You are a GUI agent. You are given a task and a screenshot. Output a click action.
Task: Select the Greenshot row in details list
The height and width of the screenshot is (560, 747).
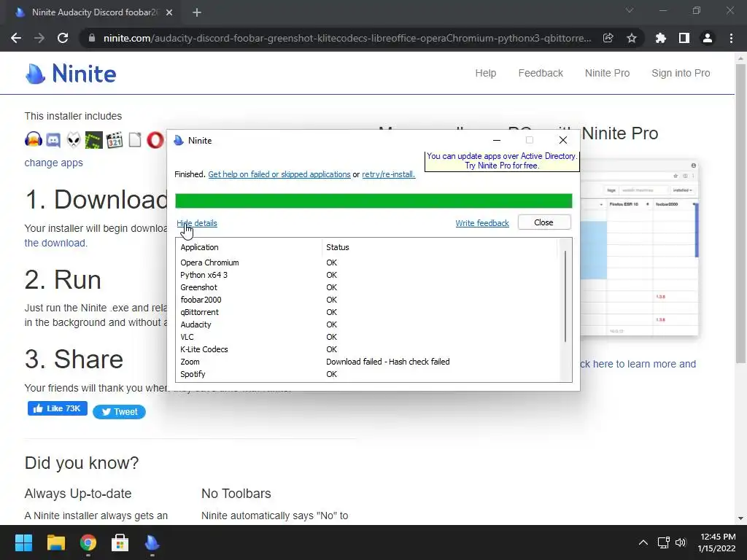367,287
